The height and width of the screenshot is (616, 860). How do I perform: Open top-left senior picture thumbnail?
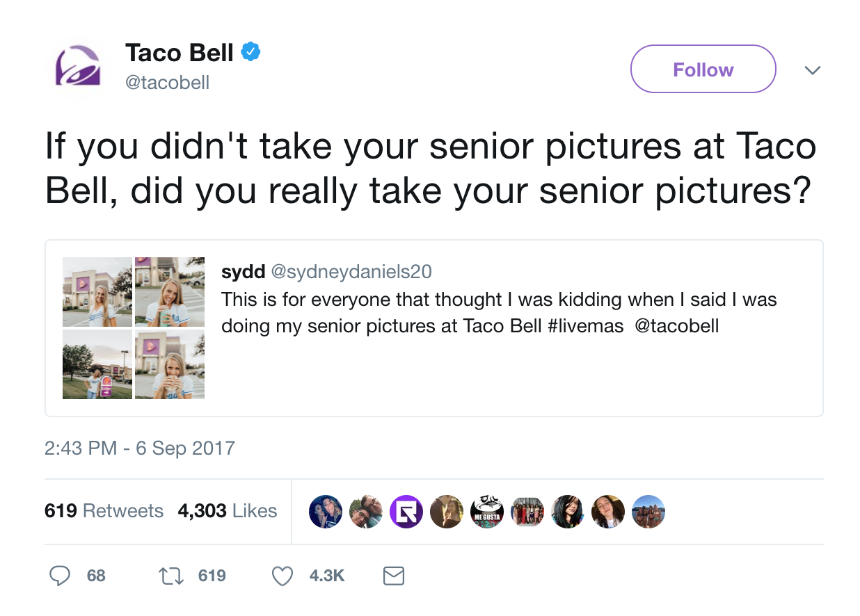pyautogui.click(x=97, y=292)
